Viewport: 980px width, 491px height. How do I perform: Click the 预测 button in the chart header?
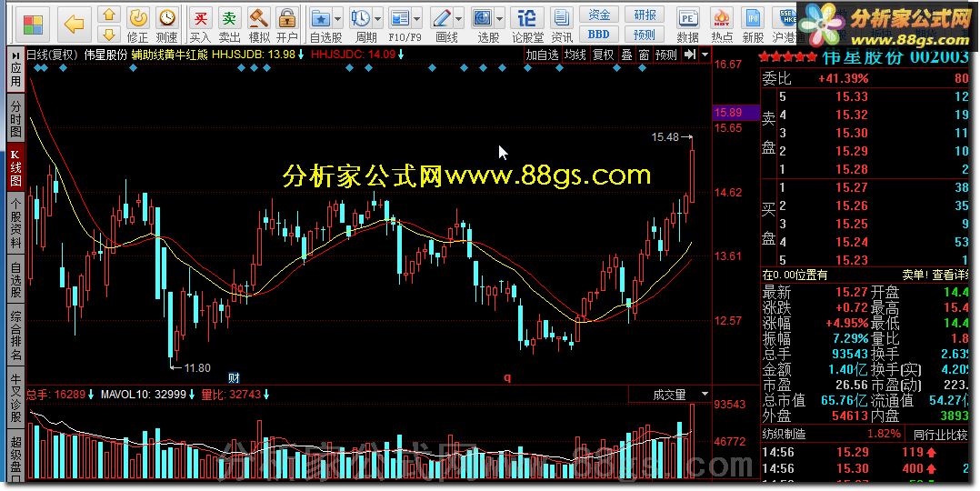point(666,55)
